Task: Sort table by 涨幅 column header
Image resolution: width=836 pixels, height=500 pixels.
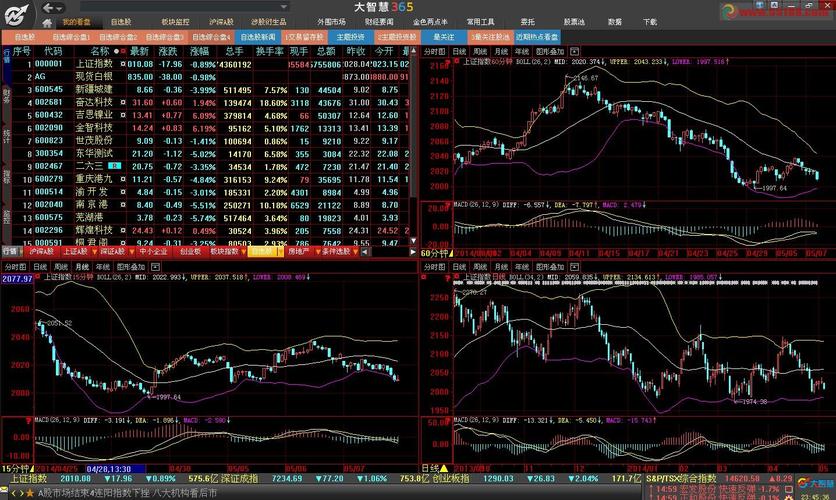Action: point(199,51)
